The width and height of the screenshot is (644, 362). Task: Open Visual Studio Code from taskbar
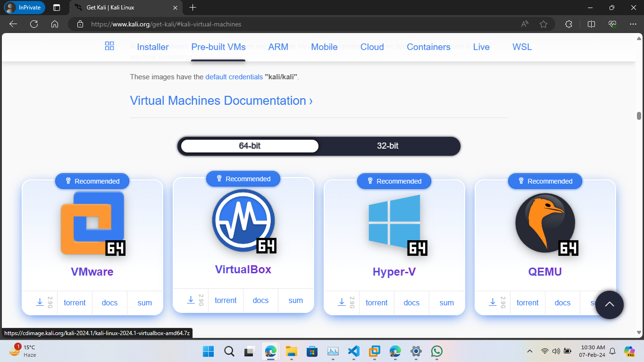pos(354,351)
